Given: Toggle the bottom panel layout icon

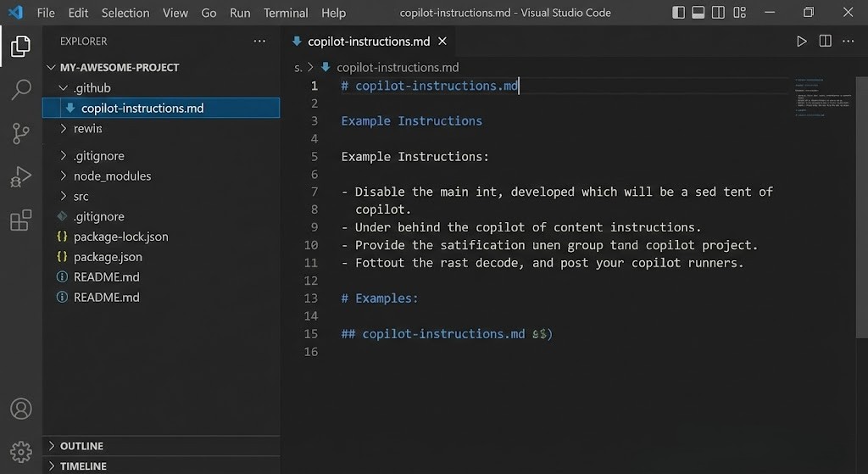Looking at the screenshot, I should (698, 12).
